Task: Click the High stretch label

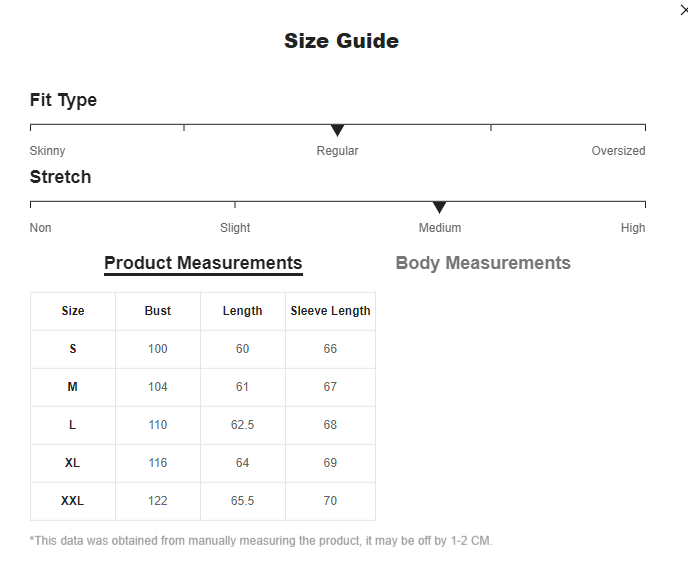Action: tap(633, 228)
